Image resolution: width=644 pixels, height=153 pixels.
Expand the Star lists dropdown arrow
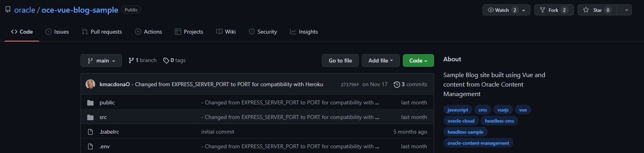click(x=626, y=10)
